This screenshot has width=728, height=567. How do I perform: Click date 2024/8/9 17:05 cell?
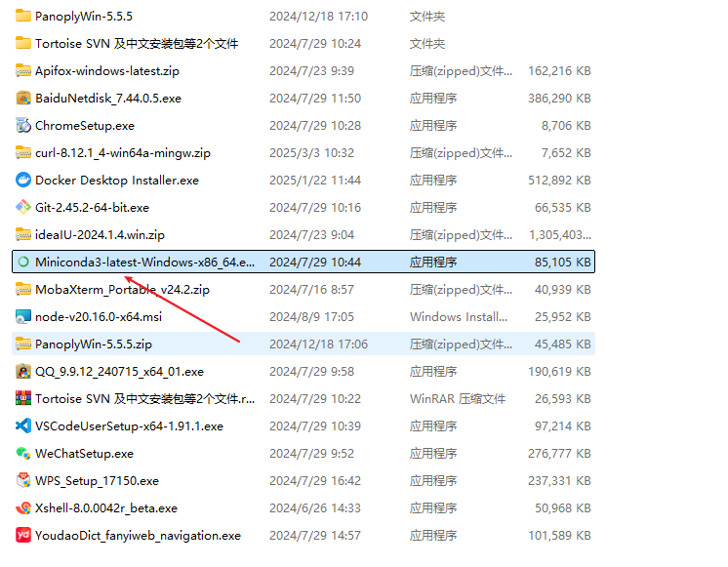pos(311,317)
